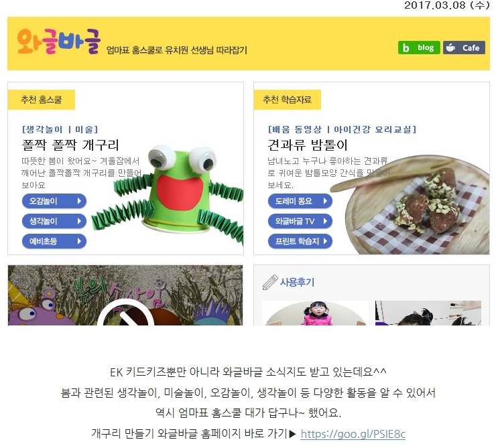This screenshot has height=448, width=496.
Task: Click the arrow on 도레미 동요 button
Action: 325,201
